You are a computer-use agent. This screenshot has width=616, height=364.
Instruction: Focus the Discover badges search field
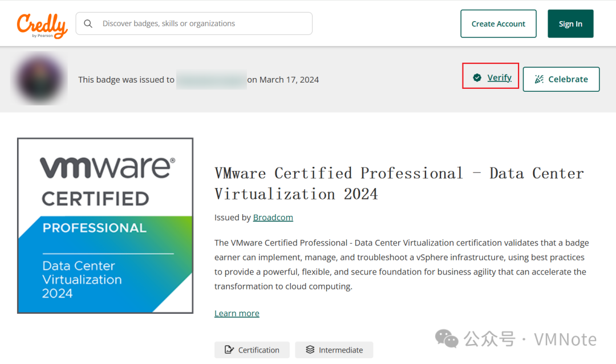(194, 23)
